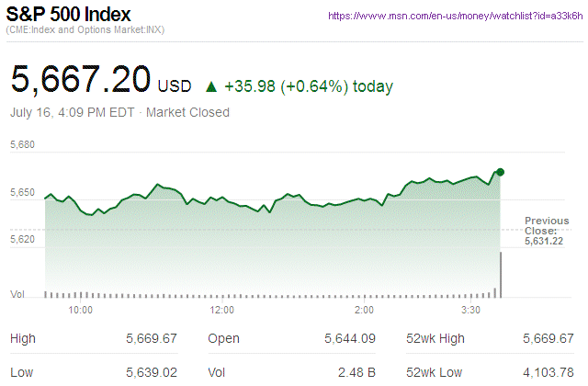Click the Vol value 2.48 B

356,370
